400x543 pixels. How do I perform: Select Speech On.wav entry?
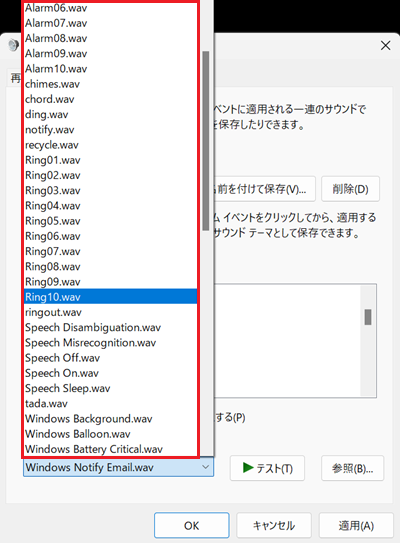point(111,373)
